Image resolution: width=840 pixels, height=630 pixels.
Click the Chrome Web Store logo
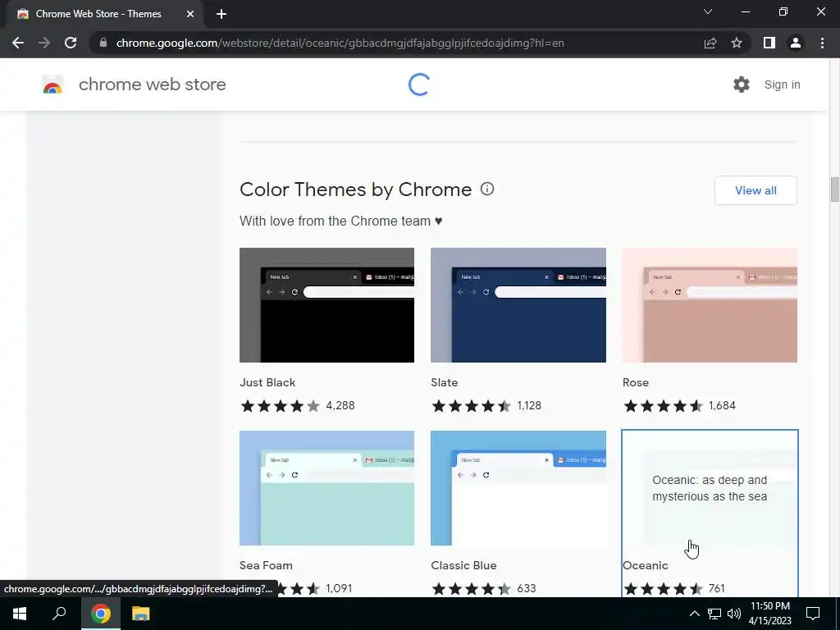click(x=52, y=84)
